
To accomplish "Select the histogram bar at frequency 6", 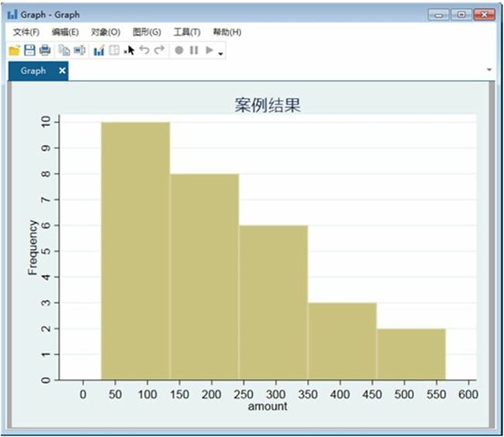I will tap(274, 303).
